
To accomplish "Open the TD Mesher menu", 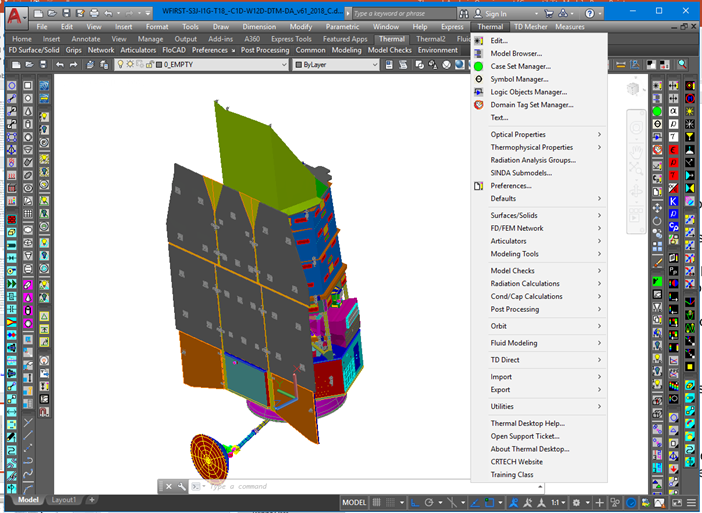I will (x=531, y=27).
